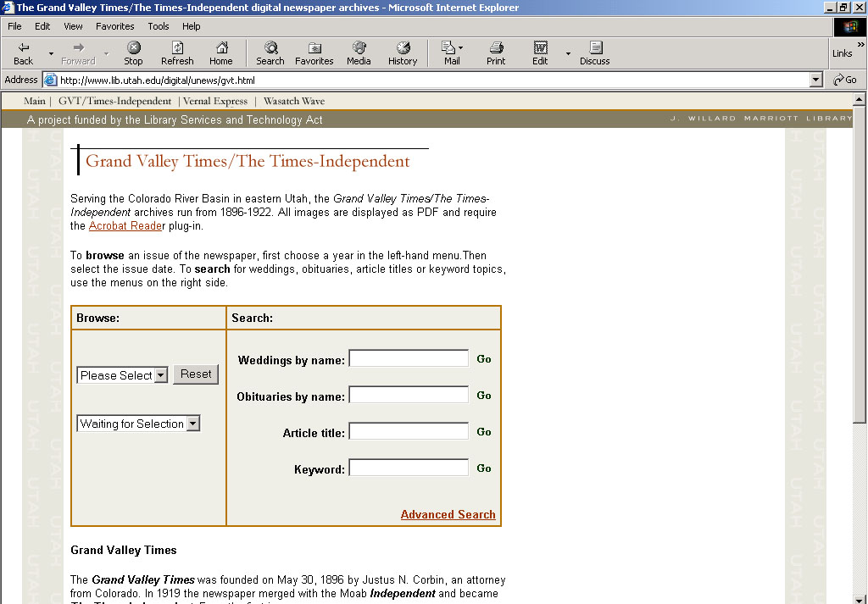Open the View menu
Viewport: 868px width, 604px height.
73,26
